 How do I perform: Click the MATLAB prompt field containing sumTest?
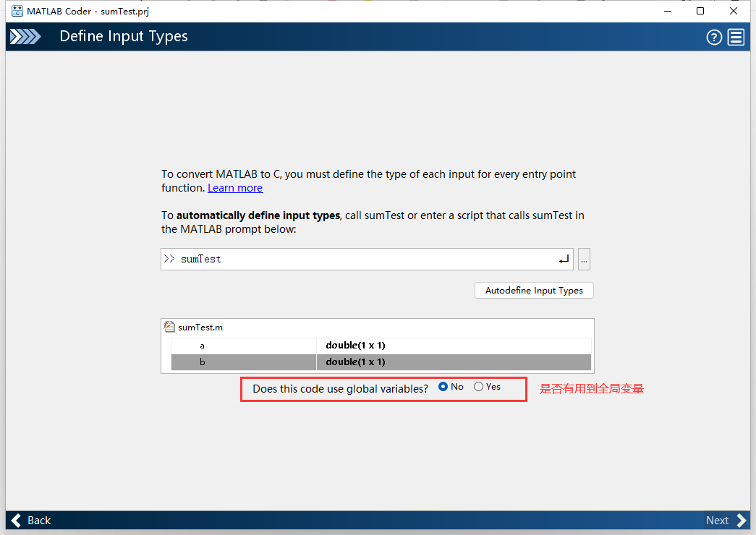coord(367,260)
